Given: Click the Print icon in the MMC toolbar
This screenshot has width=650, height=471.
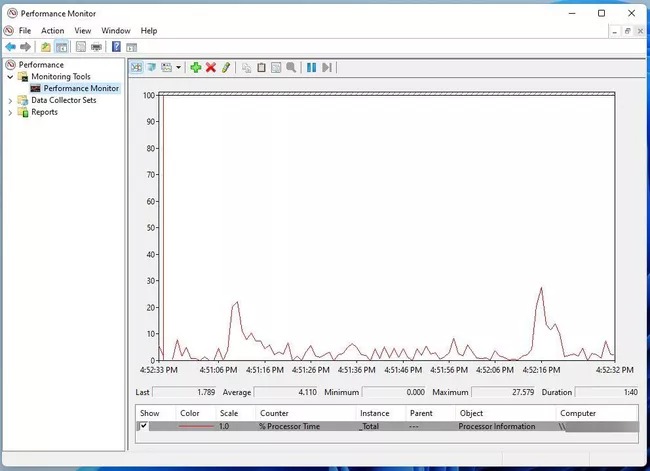Looking at the screenshot, I should 96,47.
